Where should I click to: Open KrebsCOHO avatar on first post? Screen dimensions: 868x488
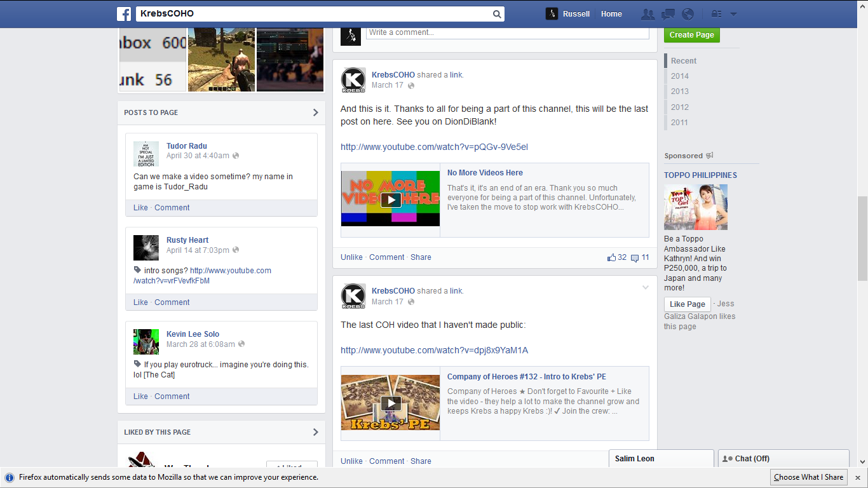click(353, 80)
